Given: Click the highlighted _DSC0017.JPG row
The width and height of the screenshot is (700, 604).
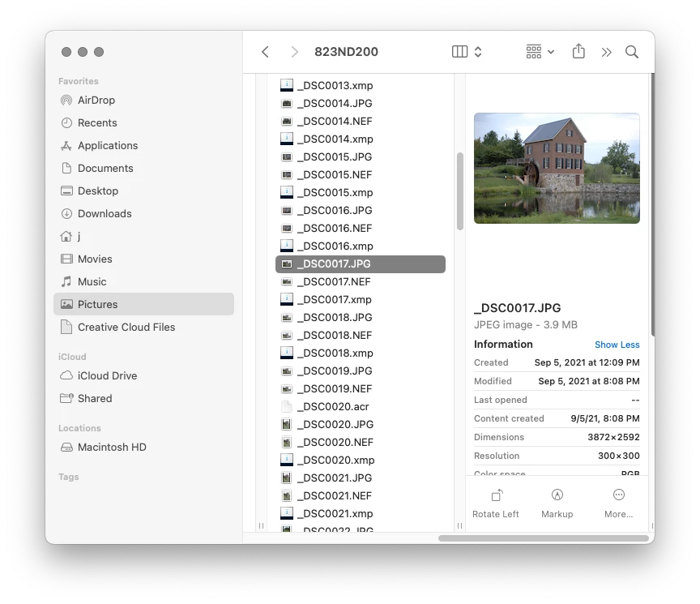Looking at the screenshot, I should tap(361, 264).
